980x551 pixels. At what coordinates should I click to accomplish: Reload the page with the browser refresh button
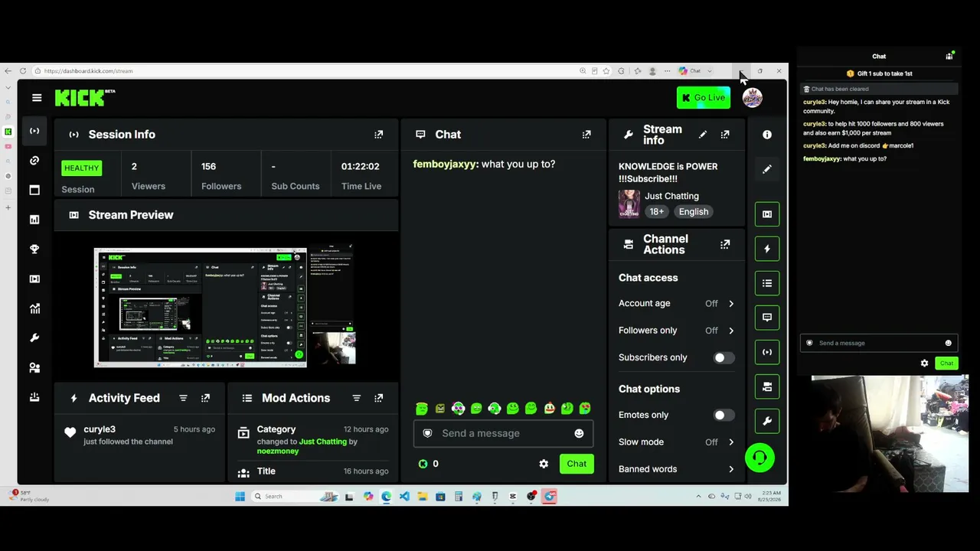pyautogui.click(x=23, y=71)
